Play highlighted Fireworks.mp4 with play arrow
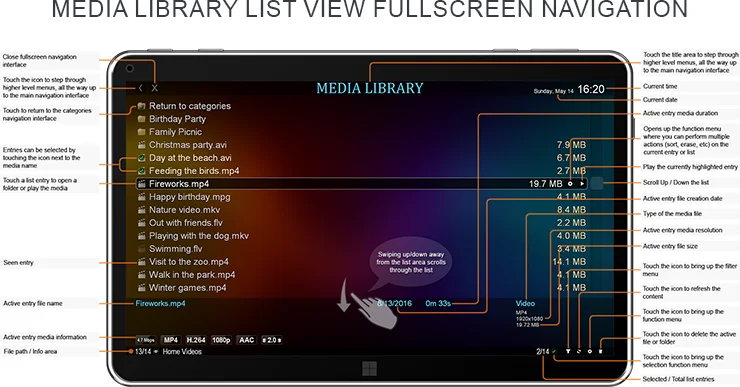This screenshot has width=740, height=387. pos(582,184)
